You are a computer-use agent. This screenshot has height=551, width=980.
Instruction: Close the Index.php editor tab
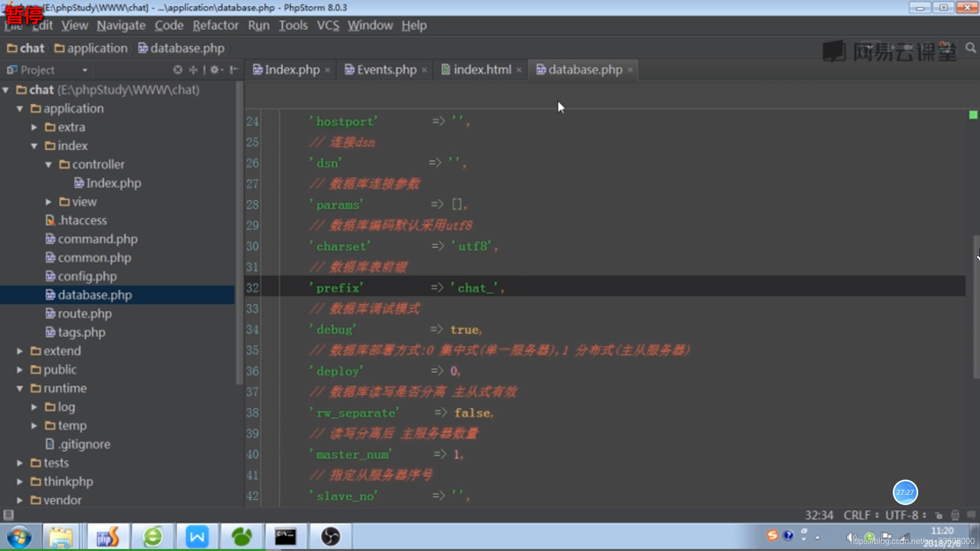click(x=327, y=70)
